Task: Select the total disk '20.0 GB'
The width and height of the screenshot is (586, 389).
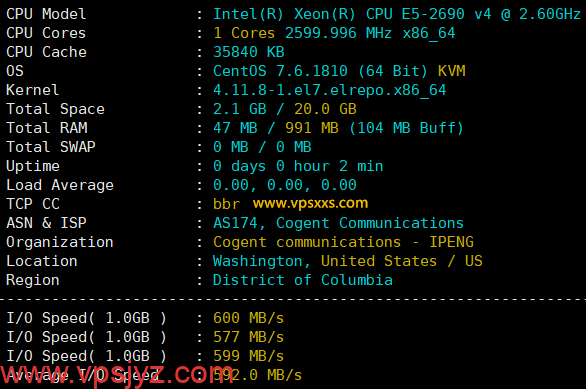Action: click(x=325, y=109)
